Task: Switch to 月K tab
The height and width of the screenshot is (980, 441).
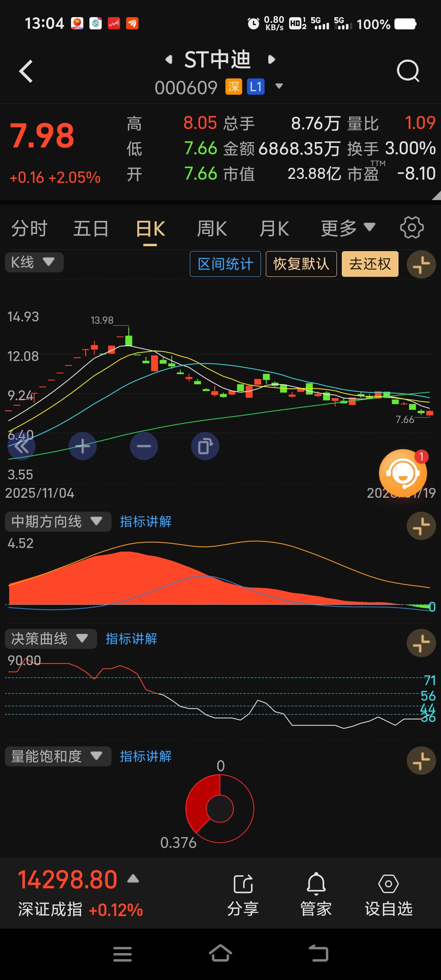Action: pyautogui.click(x=274, y=228)
